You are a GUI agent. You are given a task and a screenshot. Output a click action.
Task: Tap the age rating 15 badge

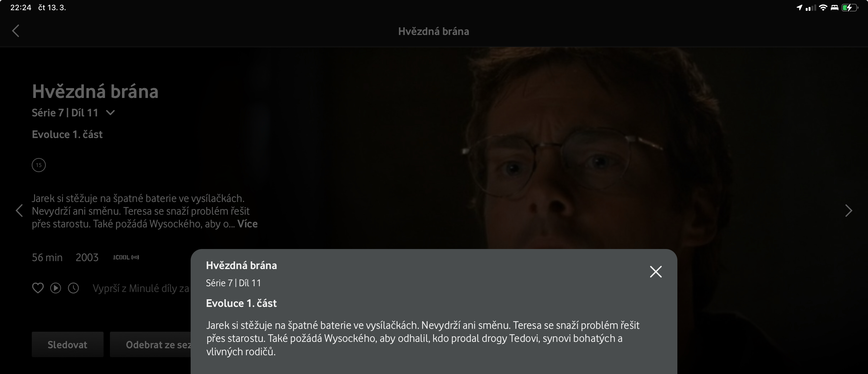tap(39, 165)
